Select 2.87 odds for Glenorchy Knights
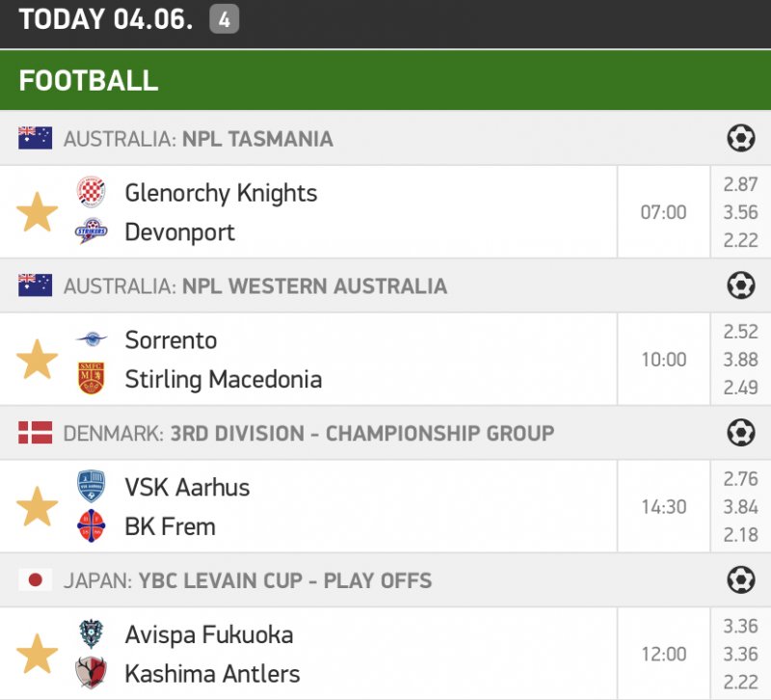The height and width of the screenshot is (700, 771). click(740, 184)
